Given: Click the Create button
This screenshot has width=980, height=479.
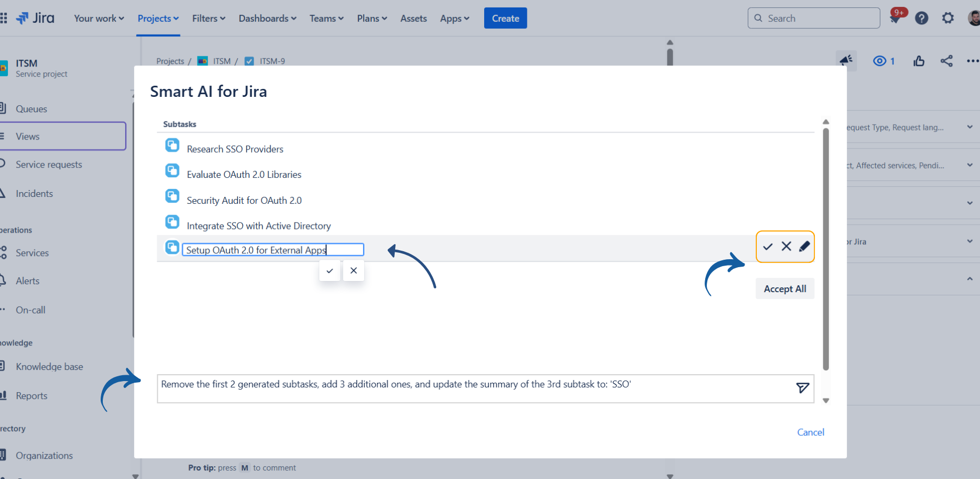Looking at the screenshot, I should coord(505,18).
